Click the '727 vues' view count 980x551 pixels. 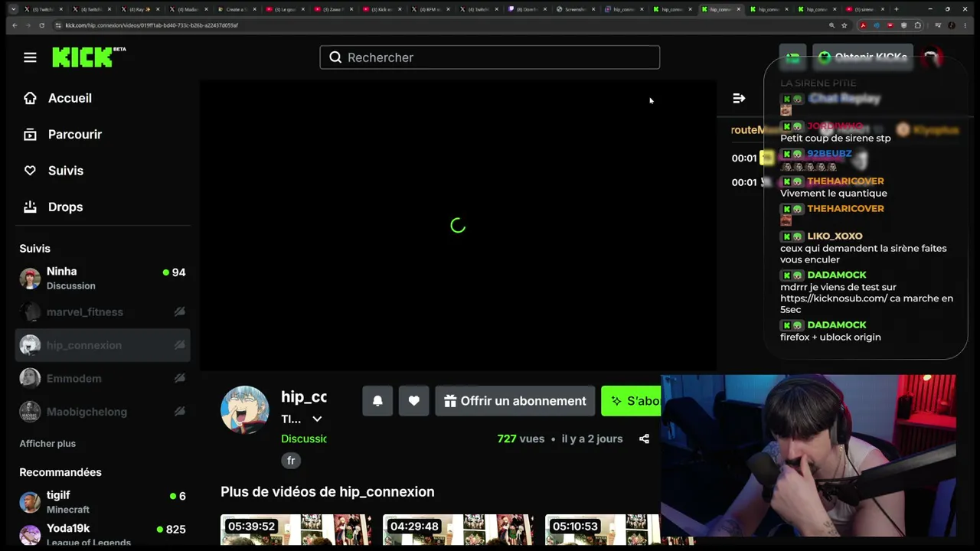(x=521, y=439)
